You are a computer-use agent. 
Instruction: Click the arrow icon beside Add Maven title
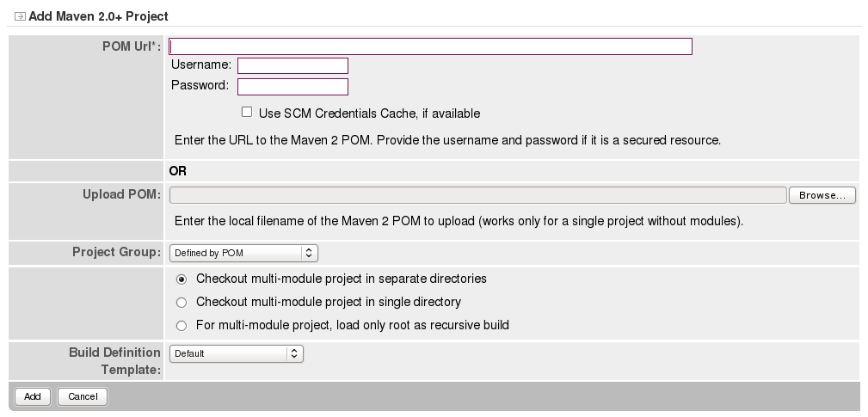point(20,16)
